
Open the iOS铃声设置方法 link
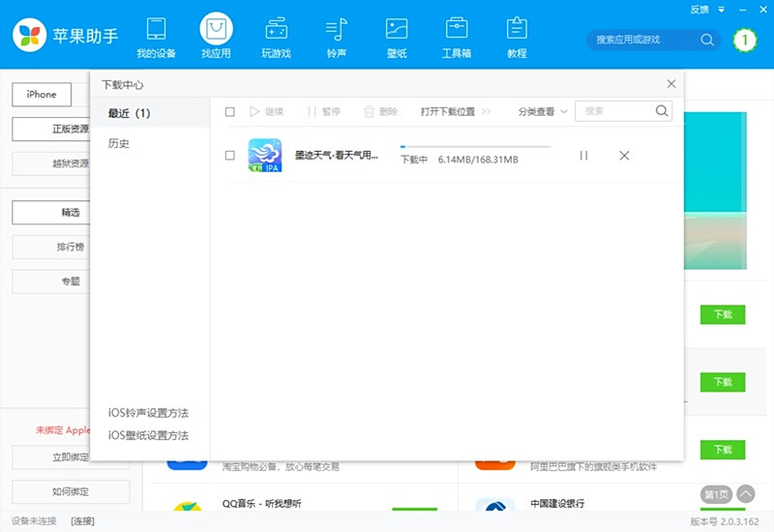point(148,413)
